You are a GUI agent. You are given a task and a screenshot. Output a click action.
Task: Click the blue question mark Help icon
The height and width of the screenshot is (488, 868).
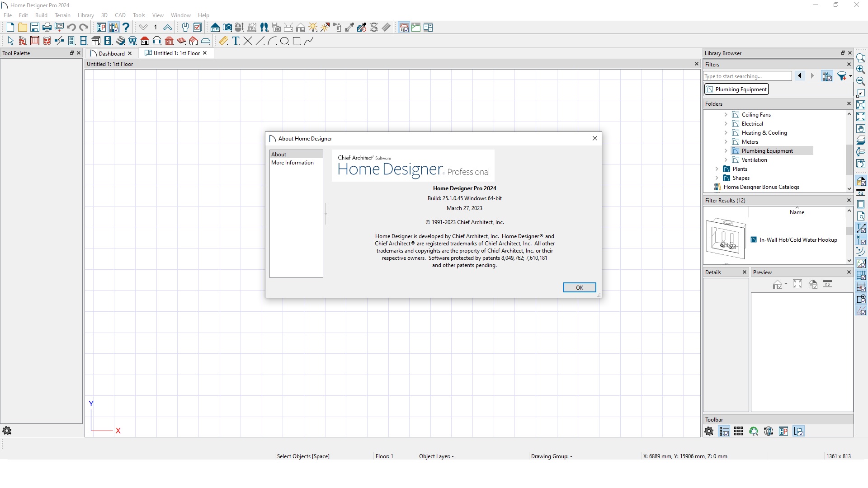tap(126, 28)
